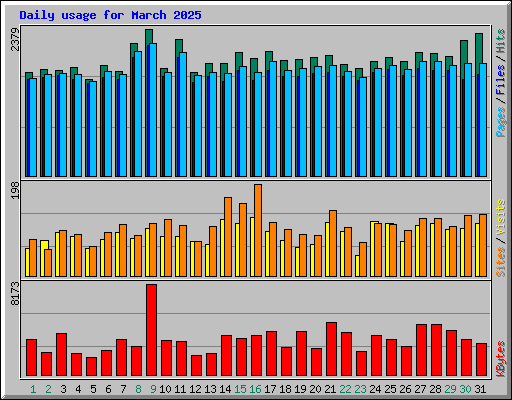Viewport: 512px width, 400px height.
Task: Click the Pages legend label
Action: tap(501, 122)
